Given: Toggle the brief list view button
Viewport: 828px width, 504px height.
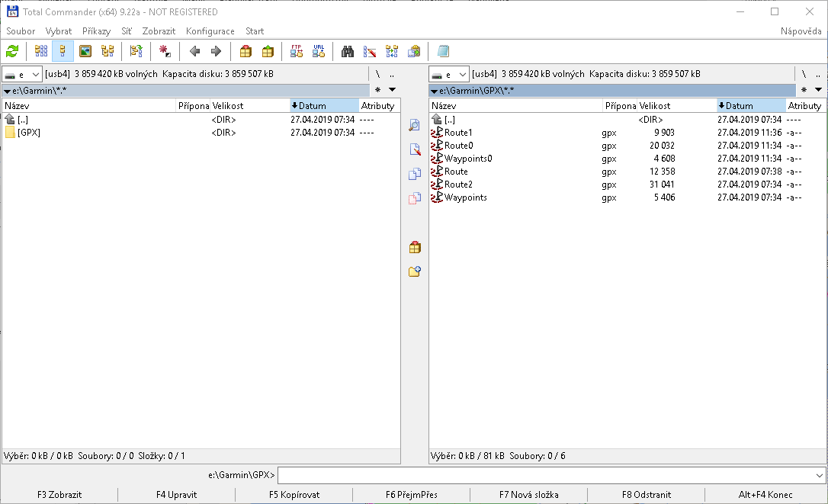Looking at the screenshot, I should click(x=41, y=51).
